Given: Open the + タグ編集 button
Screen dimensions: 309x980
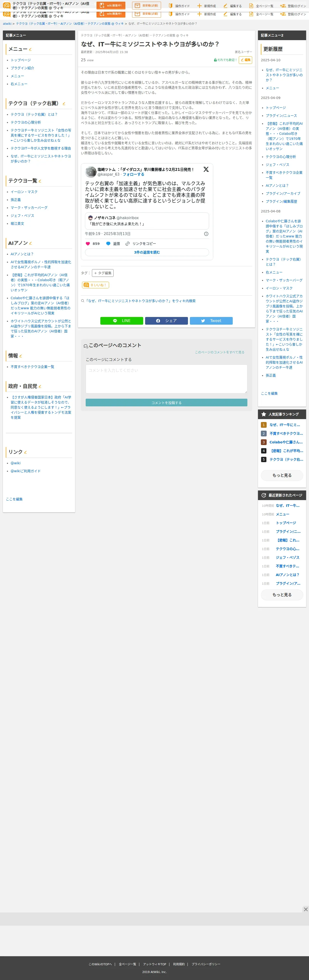Looking at the screenshot, I should (103, 273).
